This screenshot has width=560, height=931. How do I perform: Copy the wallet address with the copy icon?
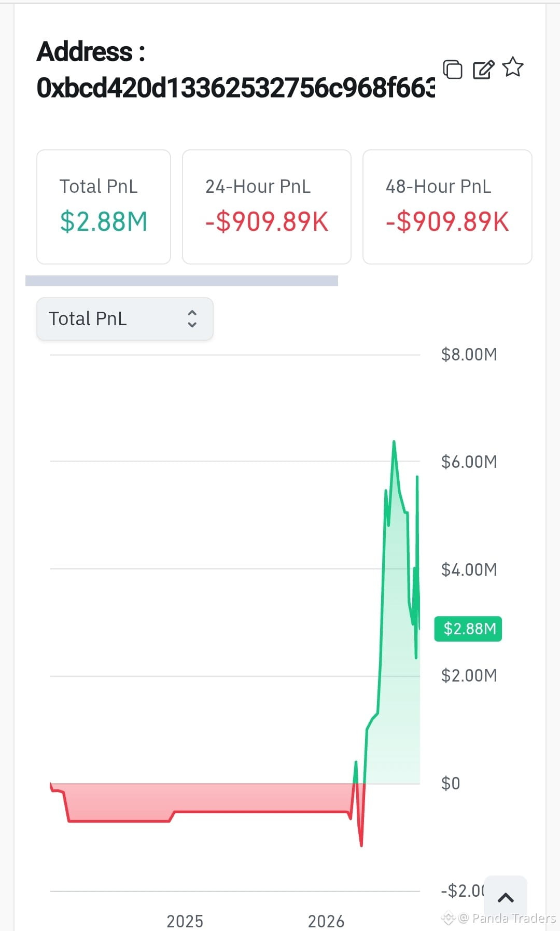point(453,69)
